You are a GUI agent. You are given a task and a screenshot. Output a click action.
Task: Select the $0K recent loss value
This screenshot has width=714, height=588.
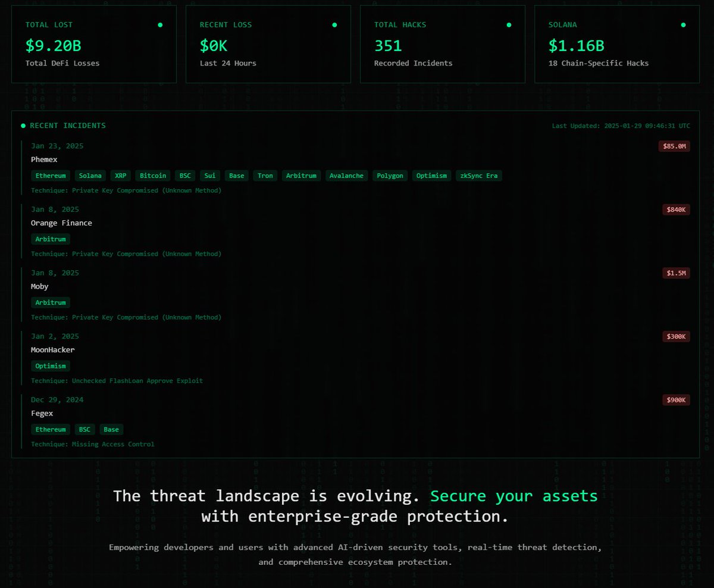214,46
